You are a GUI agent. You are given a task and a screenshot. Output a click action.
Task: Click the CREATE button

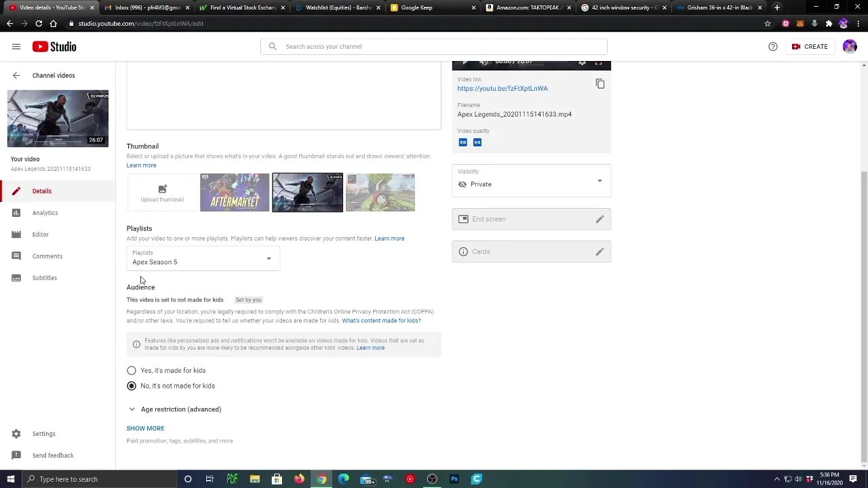[810, 47]
